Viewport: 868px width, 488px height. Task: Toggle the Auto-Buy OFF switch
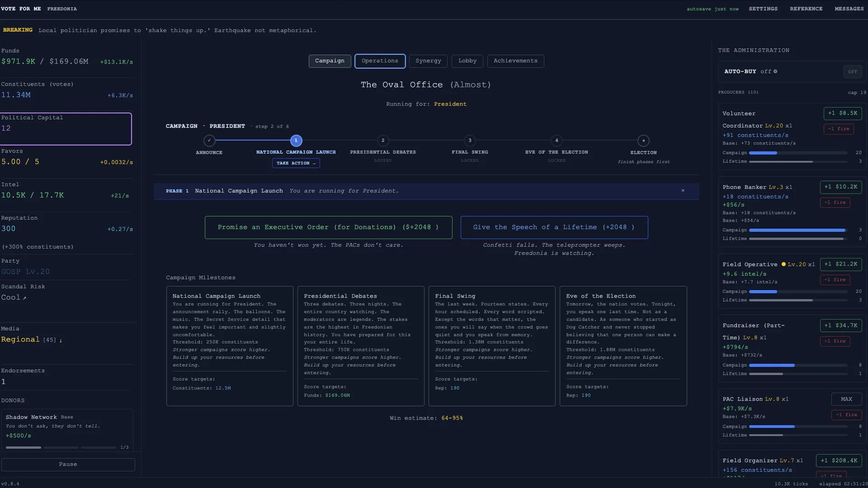point(852,71)
